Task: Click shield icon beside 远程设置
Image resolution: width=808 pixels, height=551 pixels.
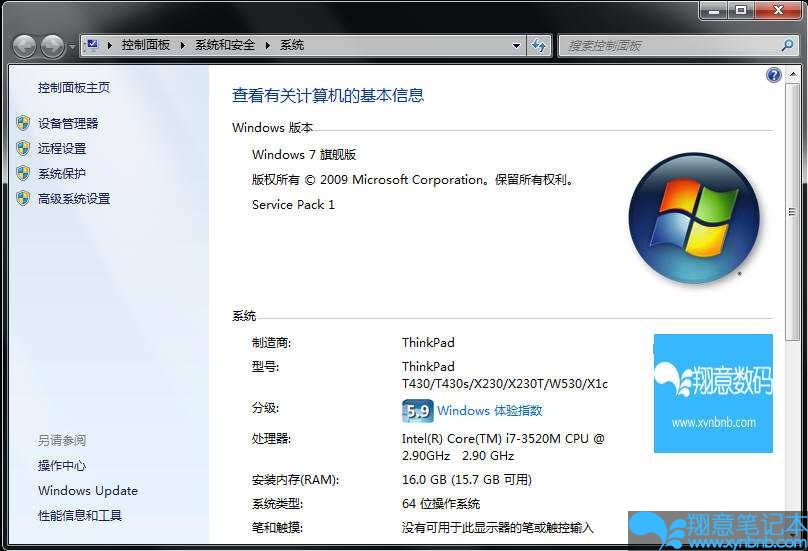Action: (x=23, y=148)
